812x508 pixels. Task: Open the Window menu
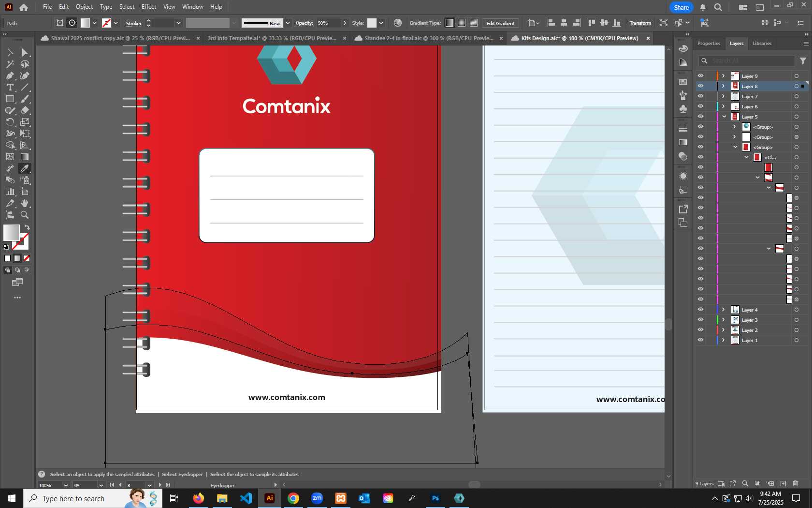tap(193, 7)
